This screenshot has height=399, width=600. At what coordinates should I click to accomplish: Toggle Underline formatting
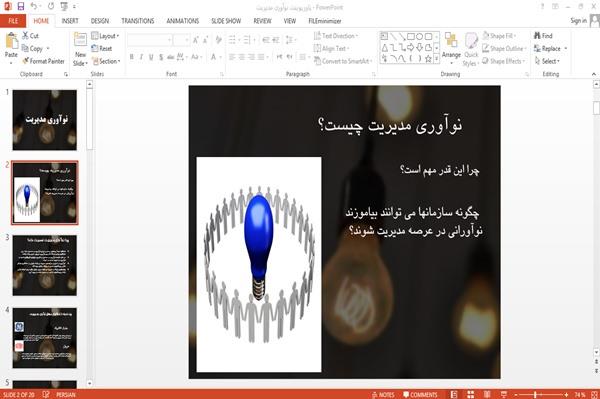click(x=151, y=57)
